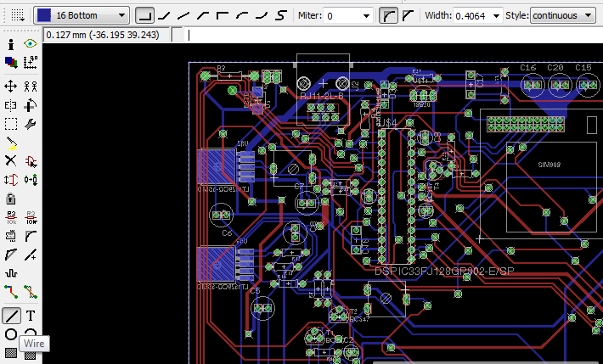Open the Width dropdown showing 0.4064
Viewport: 603px width, 364px height.
click(x=497, y=15)
